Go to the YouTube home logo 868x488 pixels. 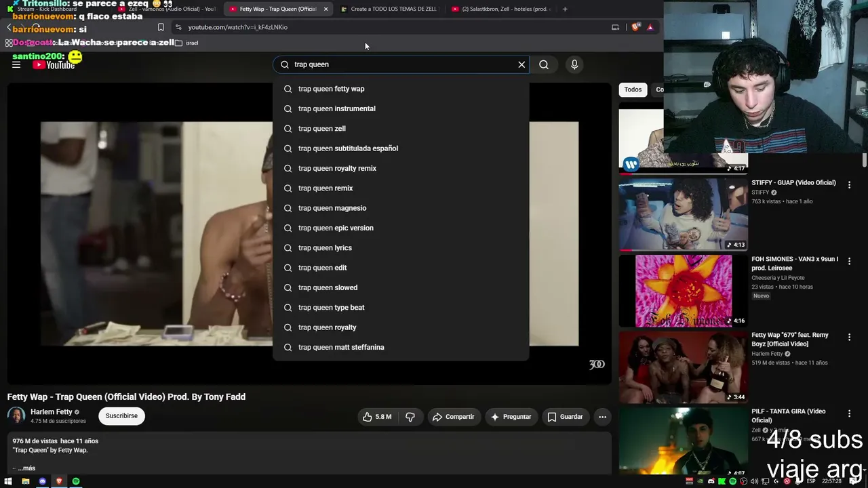coord(54,65)
